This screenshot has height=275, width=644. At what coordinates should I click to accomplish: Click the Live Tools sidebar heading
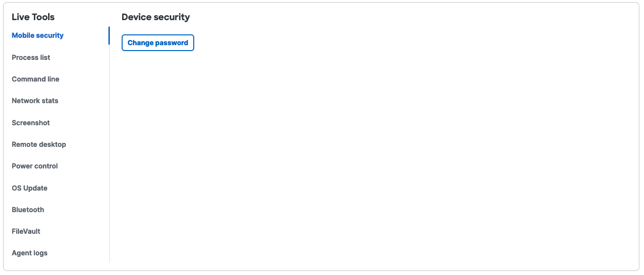pyautogui.click(x=33, y=17)
